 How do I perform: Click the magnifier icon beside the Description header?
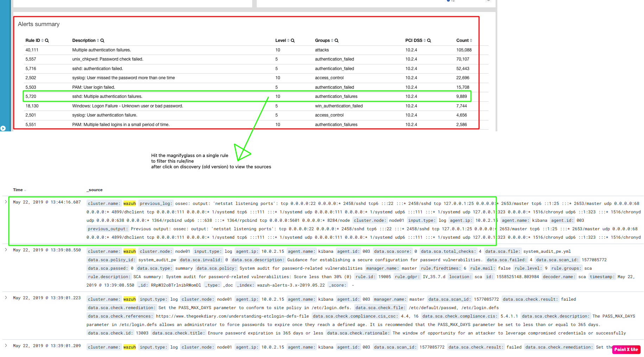pos(102,40)
